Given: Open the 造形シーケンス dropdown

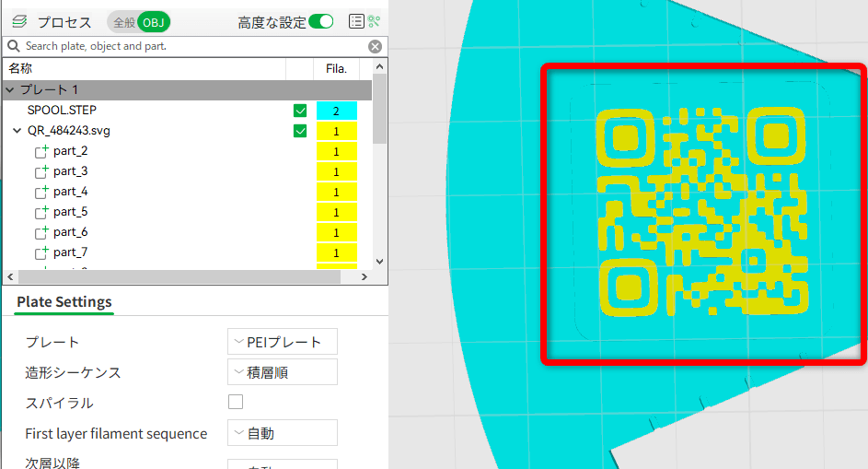Looking at the screenshot, I should click(283, 372).
